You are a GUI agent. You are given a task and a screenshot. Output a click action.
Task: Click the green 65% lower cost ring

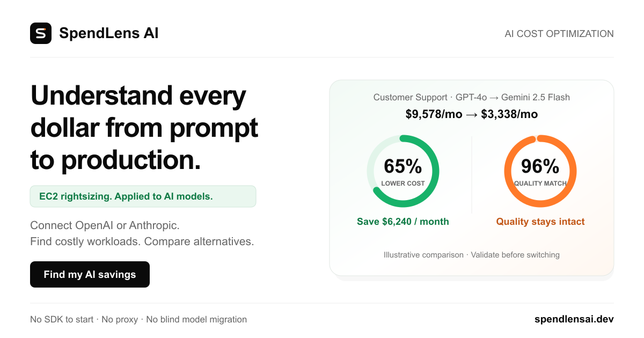click(x=403, y=171)
